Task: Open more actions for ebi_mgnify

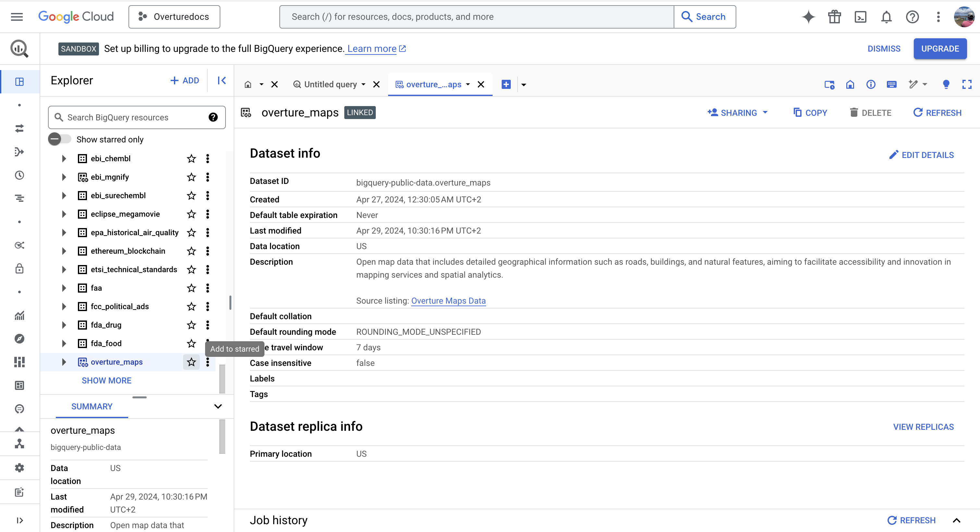Action: (x=208, y=177)
